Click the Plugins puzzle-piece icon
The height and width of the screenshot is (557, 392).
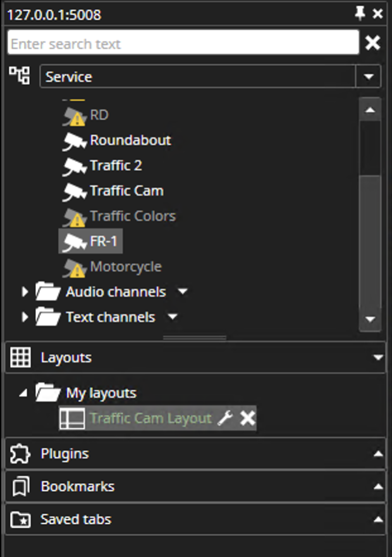pyautogui.click(x=21, y=453)
